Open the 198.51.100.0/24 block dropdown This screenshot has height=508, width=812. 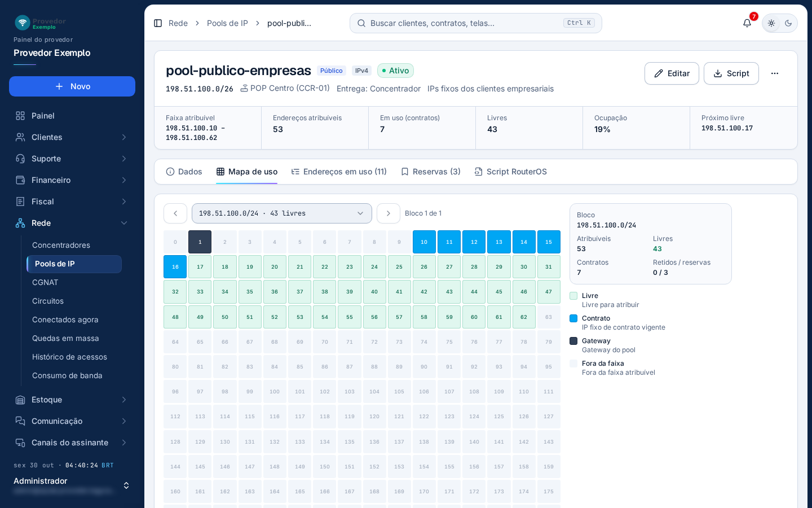pyautogui.click(x=282, y=213)
